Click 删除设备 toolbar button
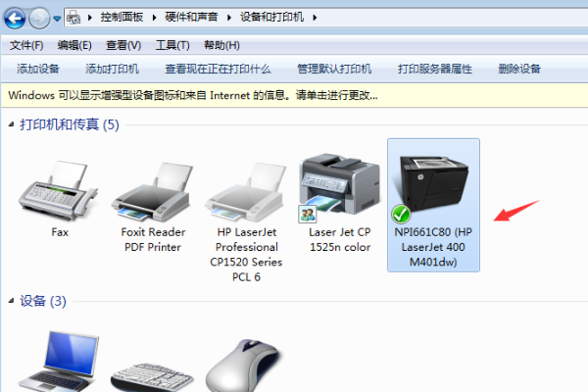 pos(519,69)
